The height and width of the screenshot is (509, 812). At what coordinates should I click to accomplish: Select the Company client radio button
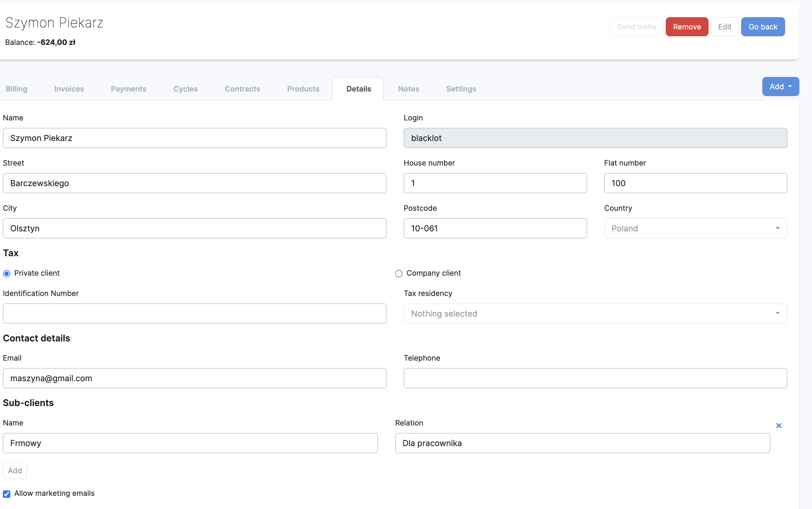399,274
